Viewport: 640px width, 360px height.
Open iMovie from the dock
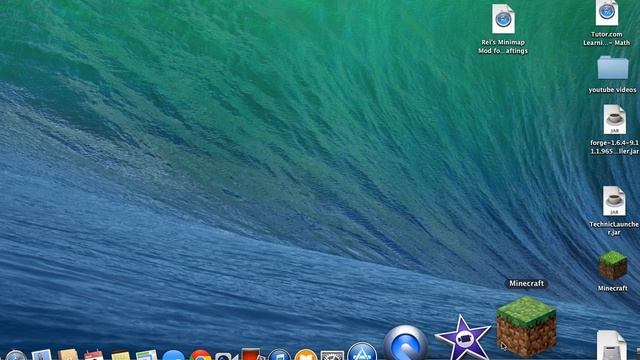462,338
